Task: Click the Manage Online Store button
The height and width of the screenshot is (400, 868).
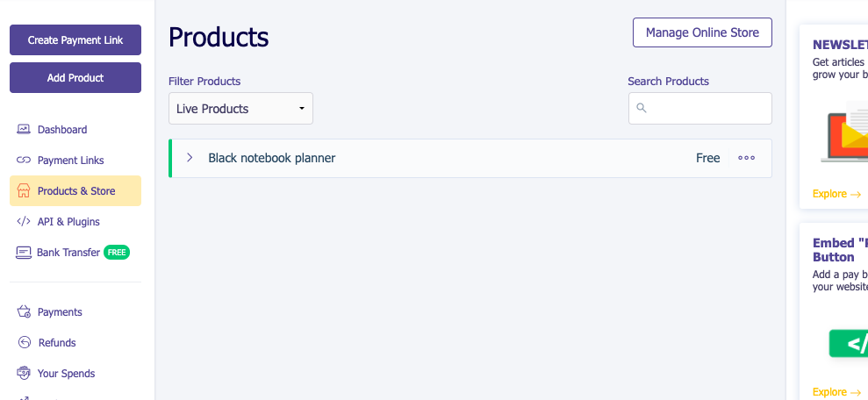Action: [x=702, y=32]
